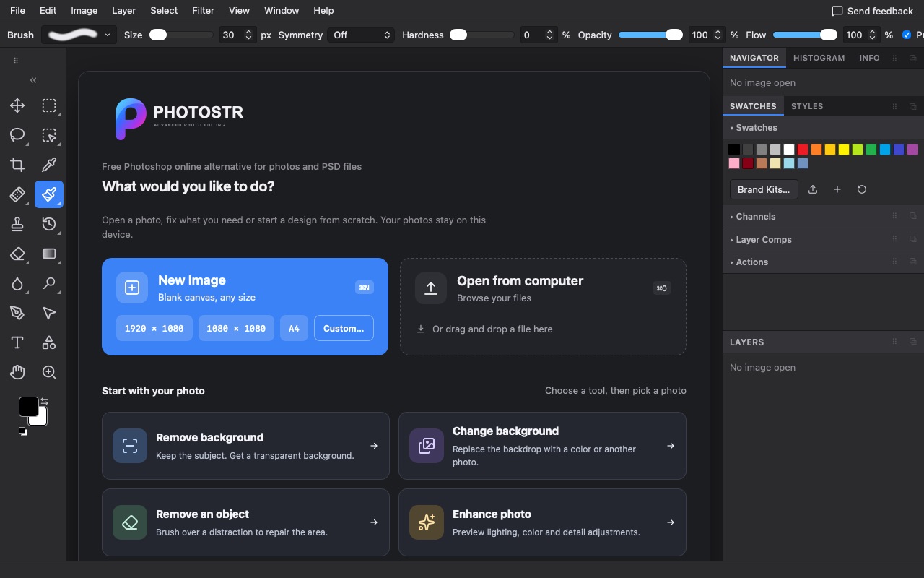Click the Opacity slider handle
The height and width of the screenshot is (578, 924).
tap(674, 35)
